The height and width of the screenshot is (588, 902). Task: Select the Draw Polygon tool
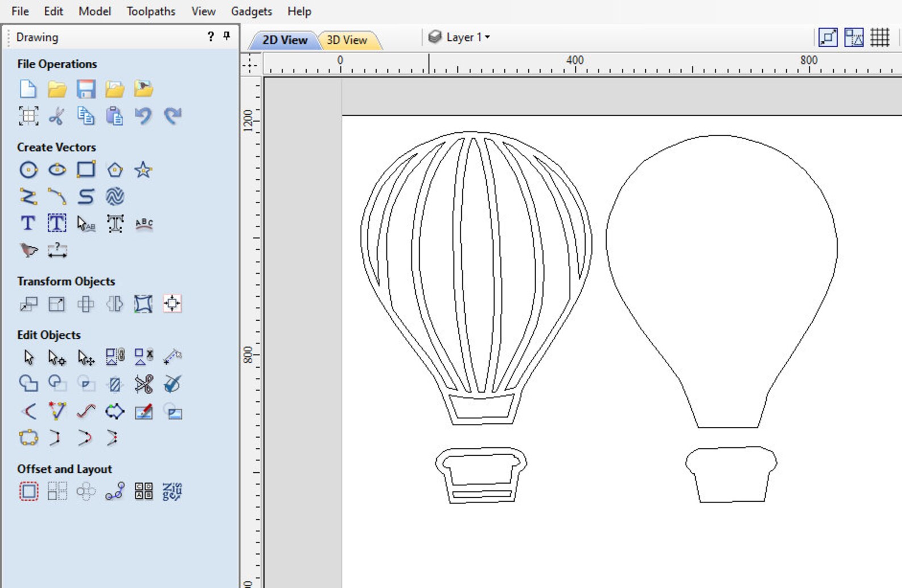(x=115, y=170)
